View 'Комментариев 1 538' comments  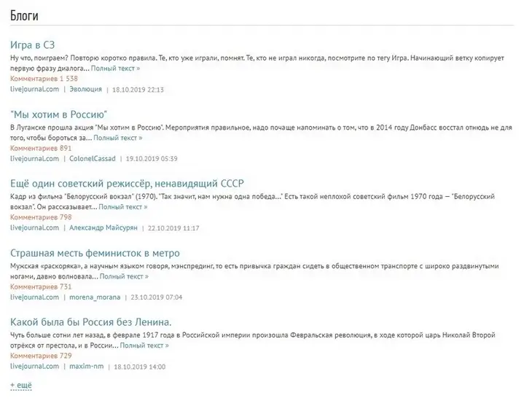pyautogui.click(x=44, y=79)
